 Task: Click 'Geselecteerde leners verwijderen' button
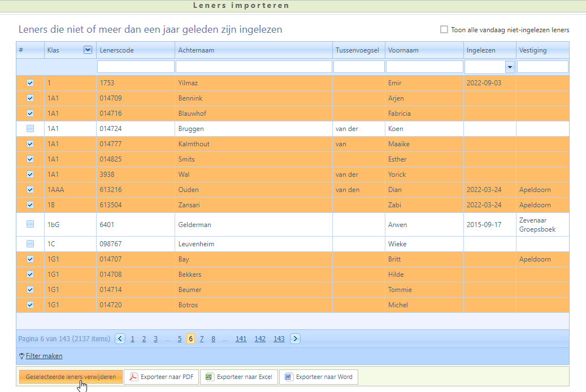[x=71, y=377]
